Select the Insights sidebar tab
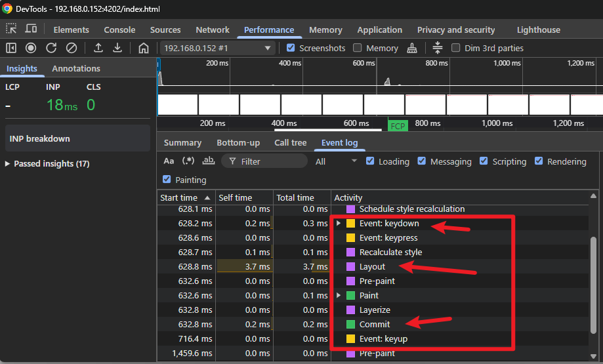The image size is (603, 364). (x=22, y=68)
